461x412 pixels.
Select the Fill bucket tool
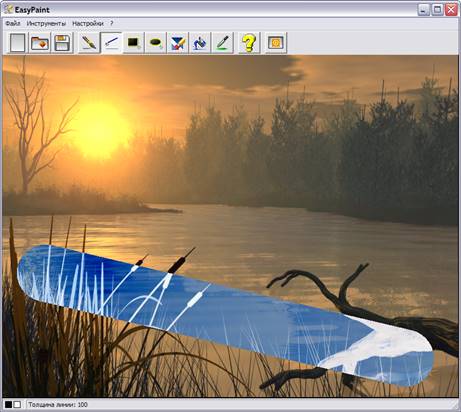200,43
